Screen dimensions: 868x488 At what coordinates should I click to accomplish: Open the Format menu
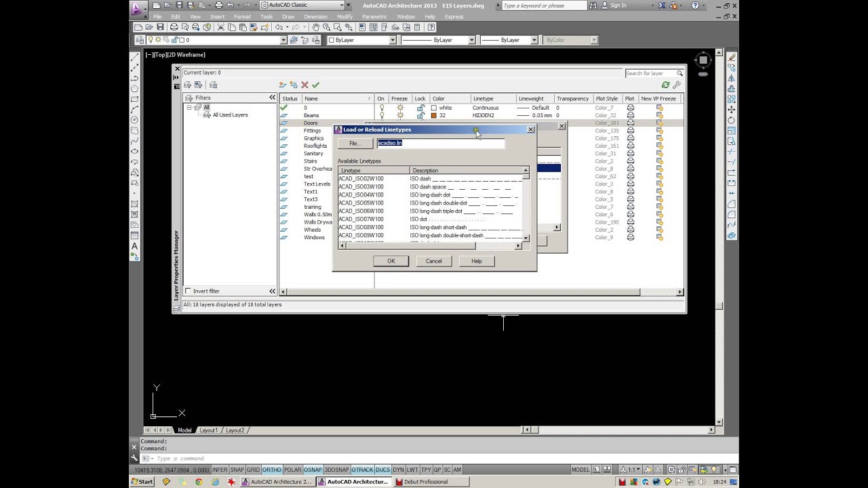pyautogui.click(x=242, y=17)
